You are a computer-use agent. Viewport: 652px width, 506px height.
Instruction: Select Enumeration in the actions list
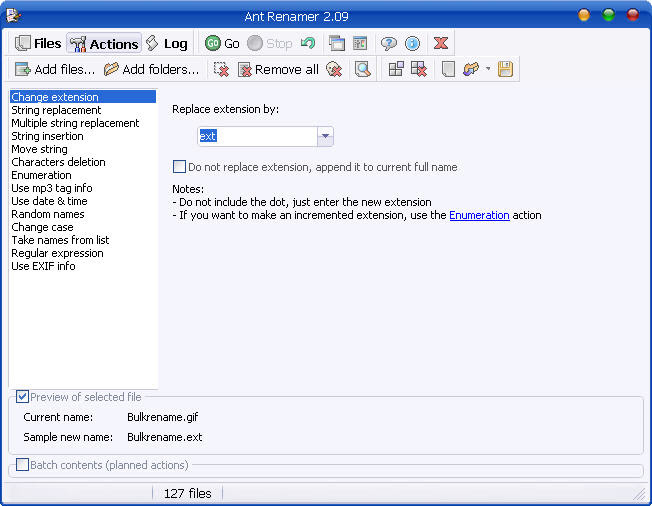tap(83, 175)
